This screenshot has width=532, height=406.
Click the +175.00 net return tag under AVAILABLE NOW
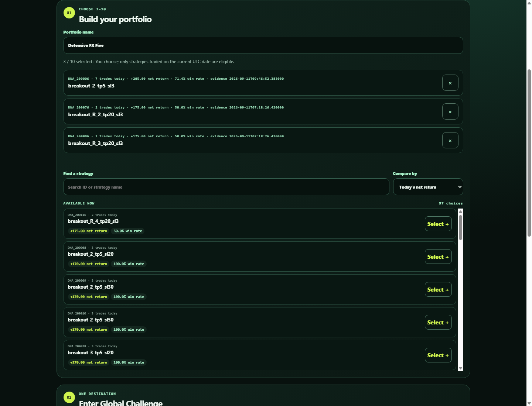tap(89, 231)
